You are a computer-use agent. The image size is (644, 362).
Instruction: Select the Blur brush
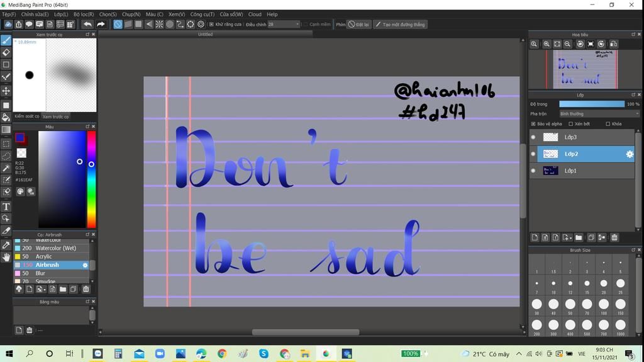(x=52, y=273)
